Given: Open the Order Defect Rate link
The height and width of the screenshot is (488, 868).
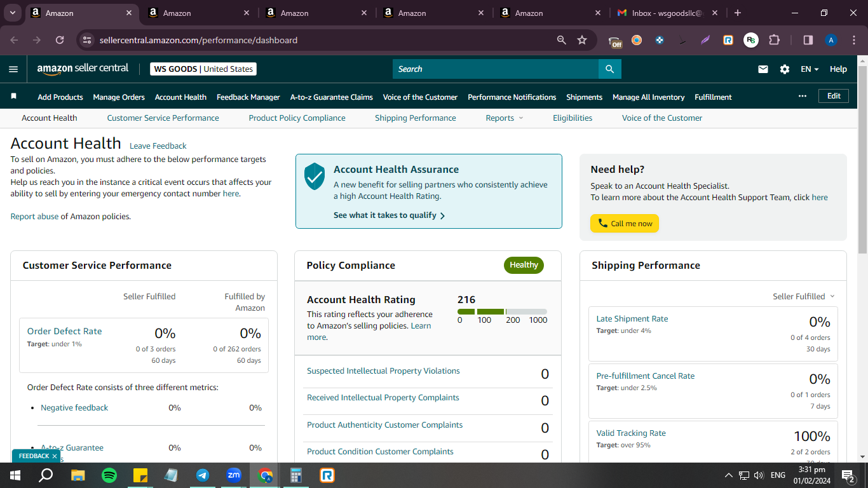Looking at the screenshot, I should pyautogui.click(x=64, y=331).
